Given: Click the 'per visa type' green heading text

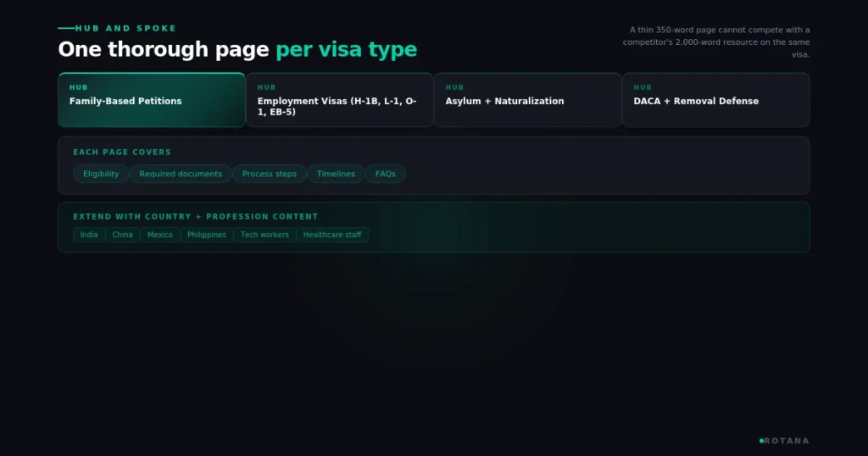Looking at the screenshot, I should coord(346,50).
